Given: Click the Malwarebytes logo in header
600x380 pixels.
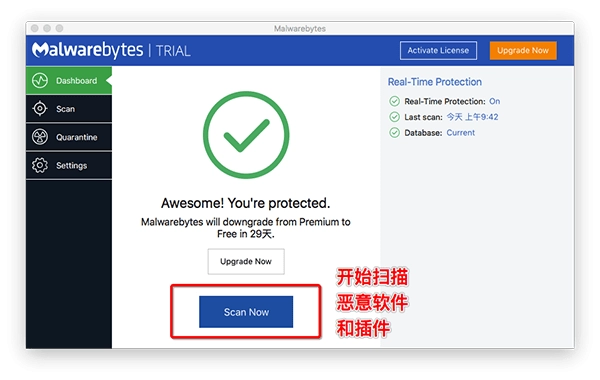Looking at the screenshot, I should (88, 50).
